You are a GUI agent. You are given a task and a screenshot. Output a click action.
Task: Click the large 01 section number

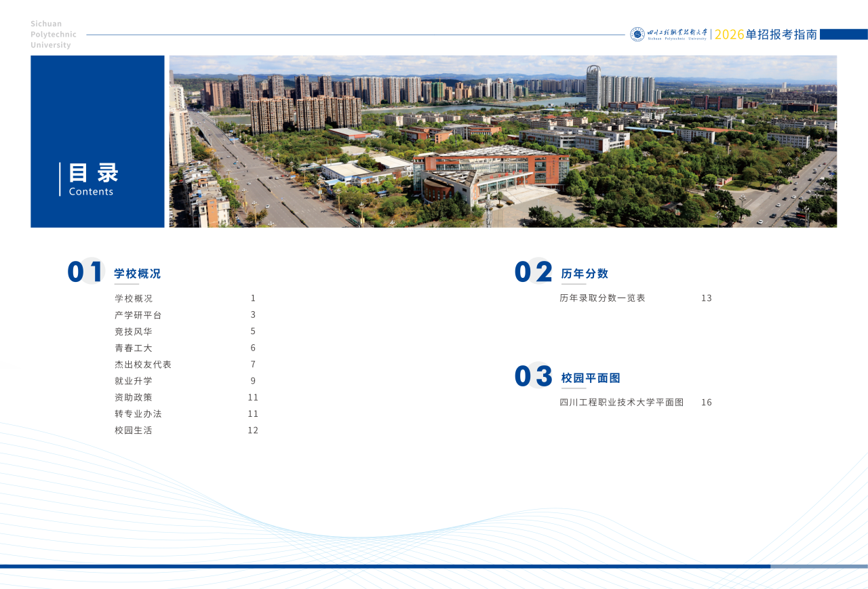(85, 272)
